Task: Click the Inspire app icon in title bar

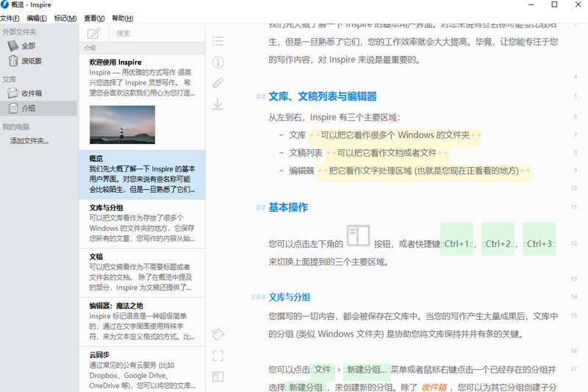Action: click(x=5, y=4)
